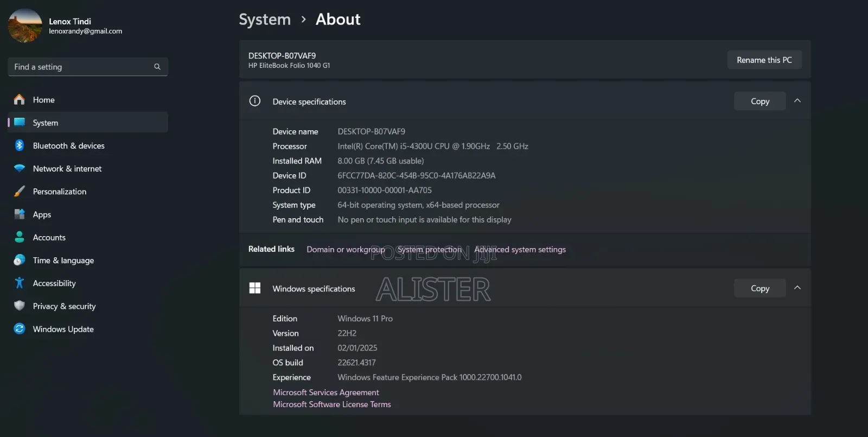868x437 pixels.
Task: Open Lenox Tindi profile picture
Action: 25,26
